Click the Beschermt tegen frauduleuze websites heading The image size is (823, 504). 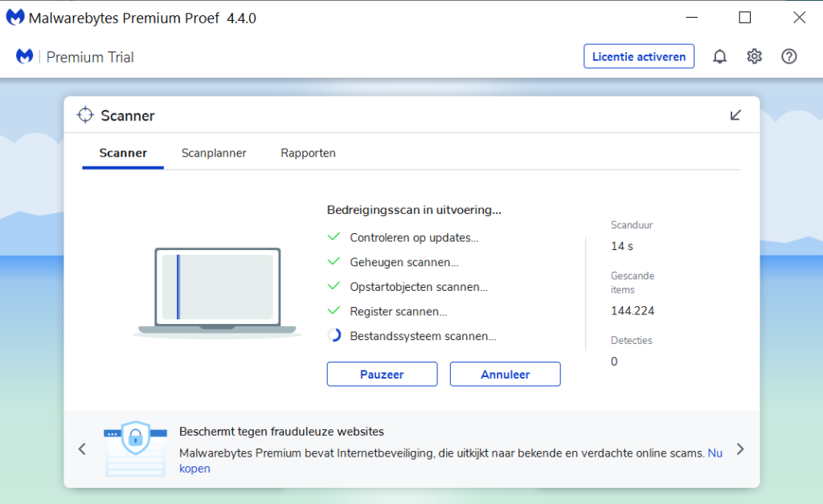click(281, 432)
